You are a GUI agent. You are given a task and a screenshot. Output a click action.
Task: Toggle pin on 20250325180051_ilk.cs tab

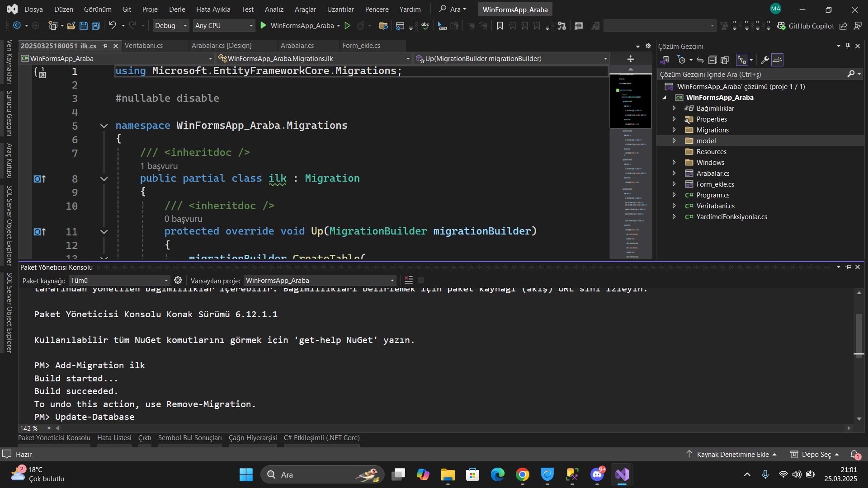[x=105, y=46]
